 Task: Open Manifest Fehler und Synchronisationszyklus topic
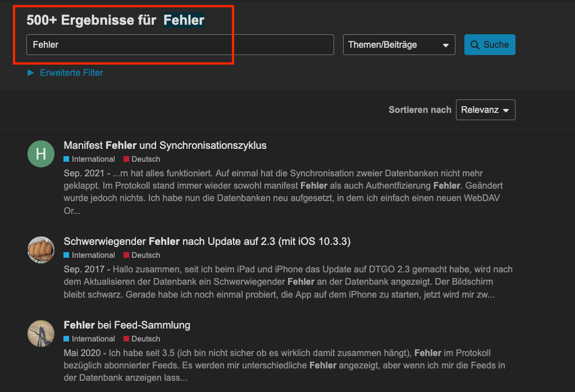[x=165, y=145]
